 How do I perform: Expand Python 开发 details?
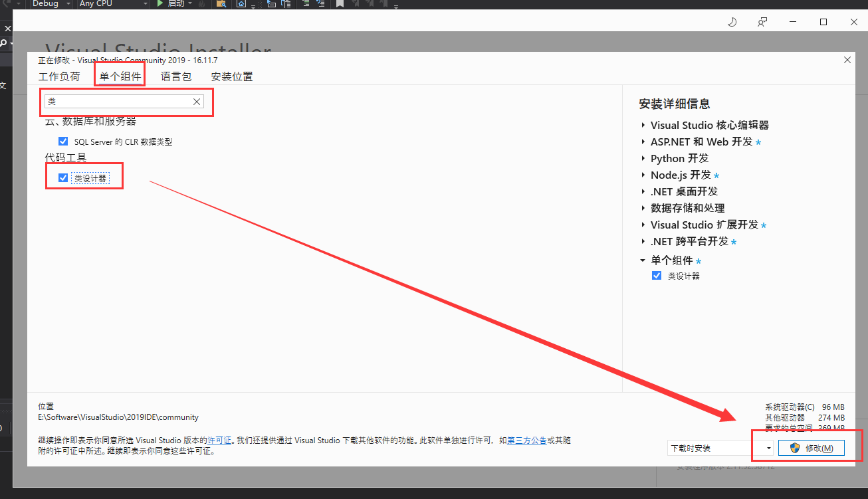pos(643,158)
